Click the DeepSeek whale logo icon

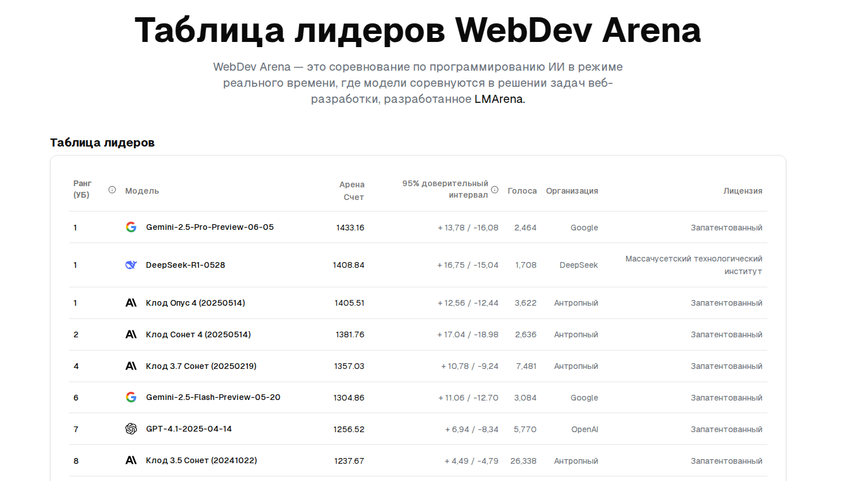pos(131,265)
